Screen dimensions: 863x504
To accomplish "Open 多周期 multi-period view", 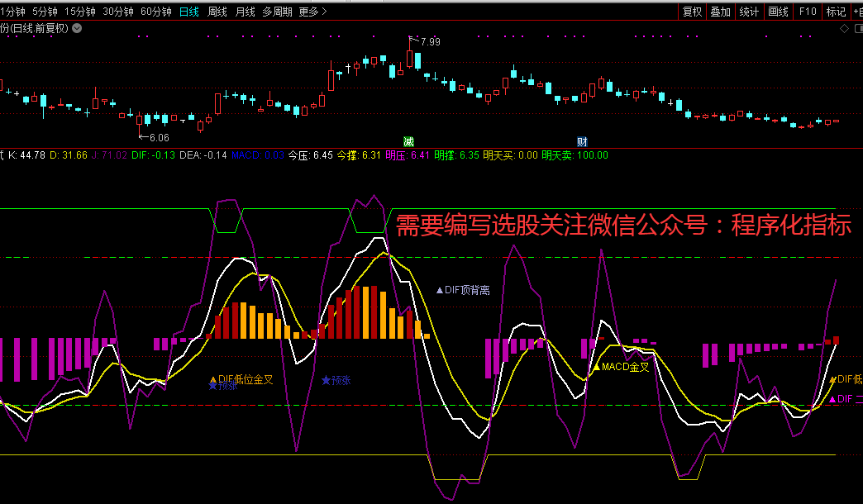I will click(x=277, y=12).
